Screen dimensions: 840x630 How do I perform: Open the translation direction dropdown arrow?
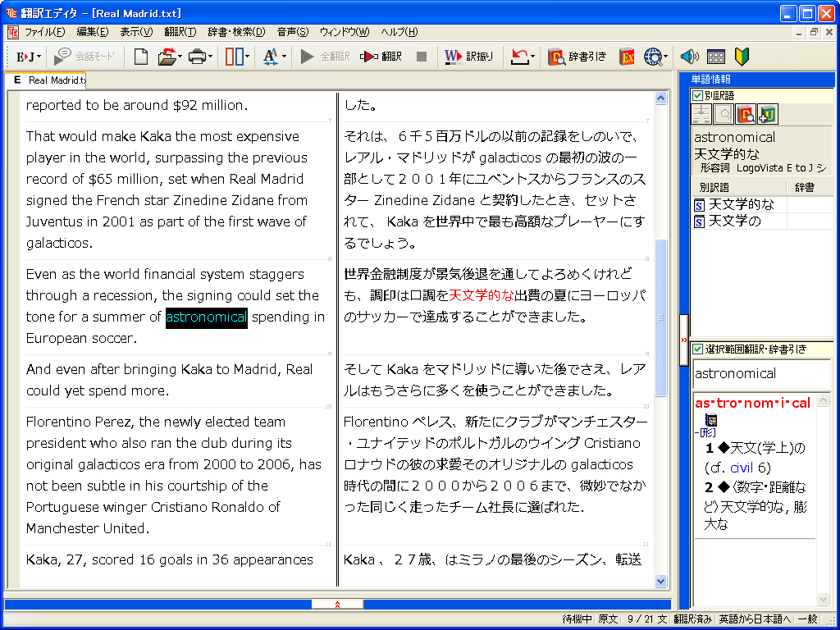pos(39,57)
